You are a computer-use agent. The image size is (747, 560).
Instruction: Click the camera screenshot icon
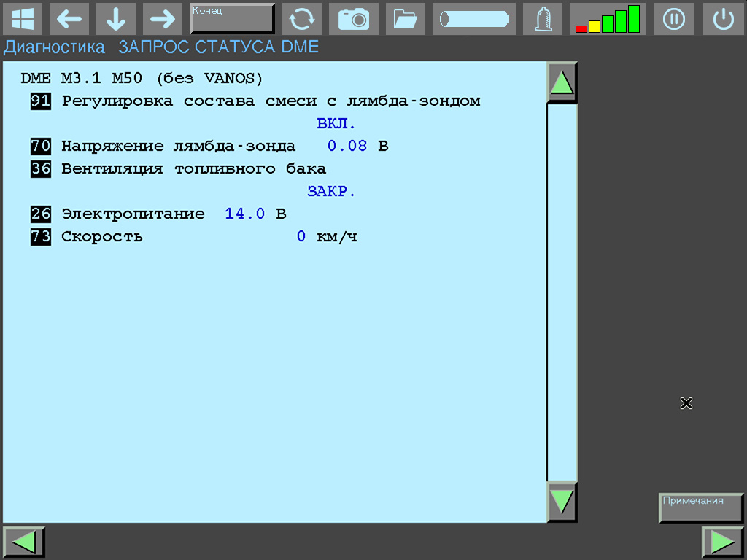(354, 19)
